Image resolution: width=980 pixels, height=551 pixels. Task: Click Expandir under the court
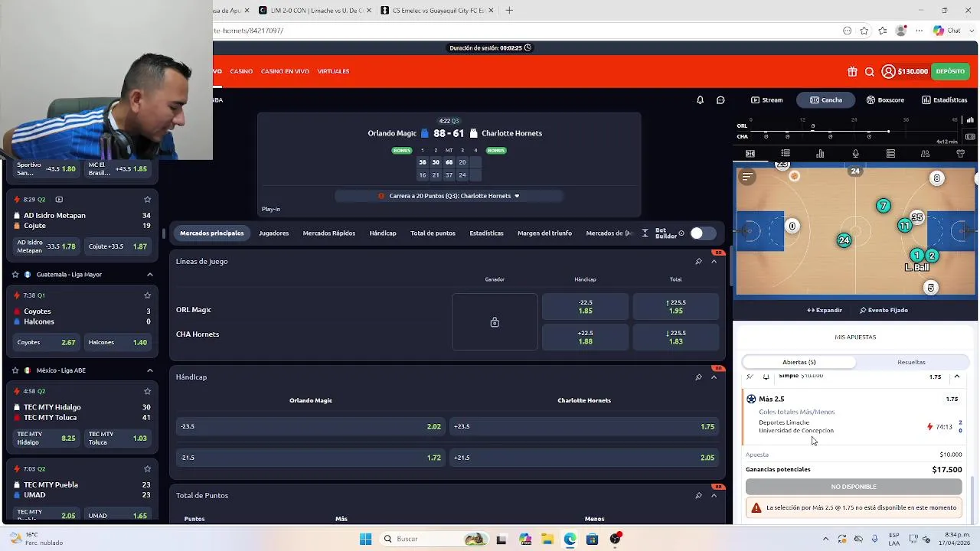[825, 310]
